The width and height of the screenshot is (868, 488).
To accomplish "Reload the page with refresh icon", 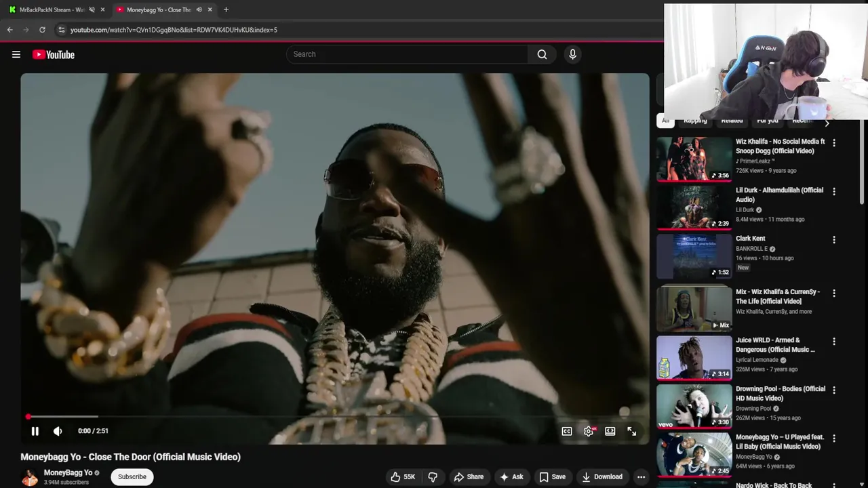I will point(42,30).
